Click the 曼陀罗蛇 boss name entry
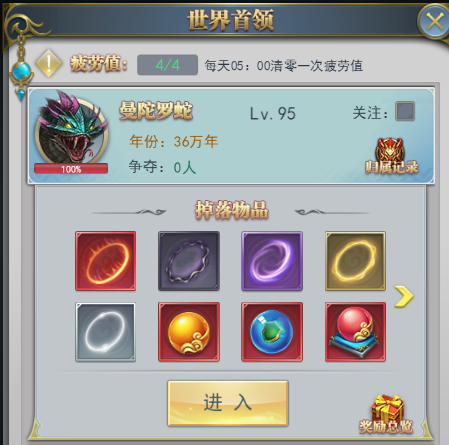The width and height of the screenshot is (449, 445). 156,111
